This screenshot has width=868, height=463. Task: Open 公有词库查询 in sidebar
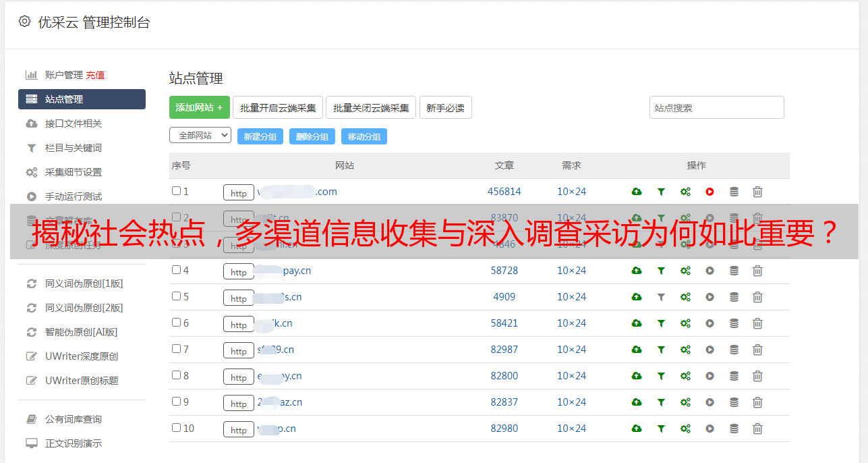click(x=74, y=420)
